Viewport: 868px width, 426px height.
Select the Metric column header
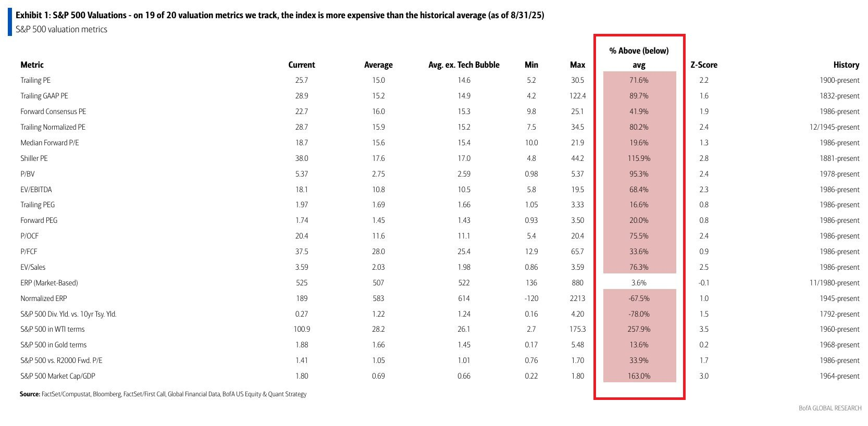click(x=32, y=65)
